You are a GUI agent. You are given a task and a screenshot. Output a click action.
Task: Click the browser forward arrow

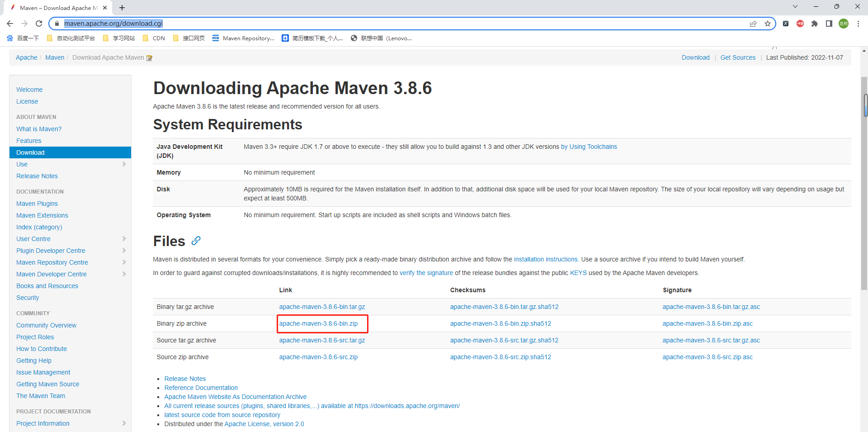click(x=24, y=24)
